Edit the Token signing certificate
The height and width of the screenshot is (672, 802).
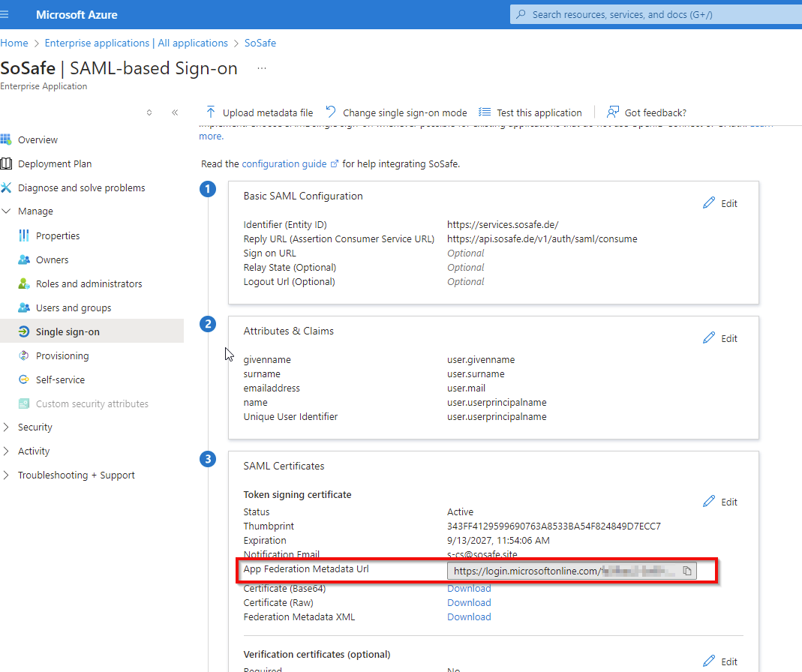click(x=720, y=502)
